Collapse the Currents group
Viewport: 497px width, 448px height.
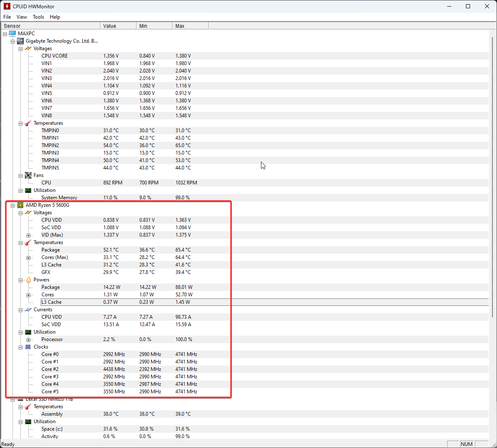pos(21,310)
